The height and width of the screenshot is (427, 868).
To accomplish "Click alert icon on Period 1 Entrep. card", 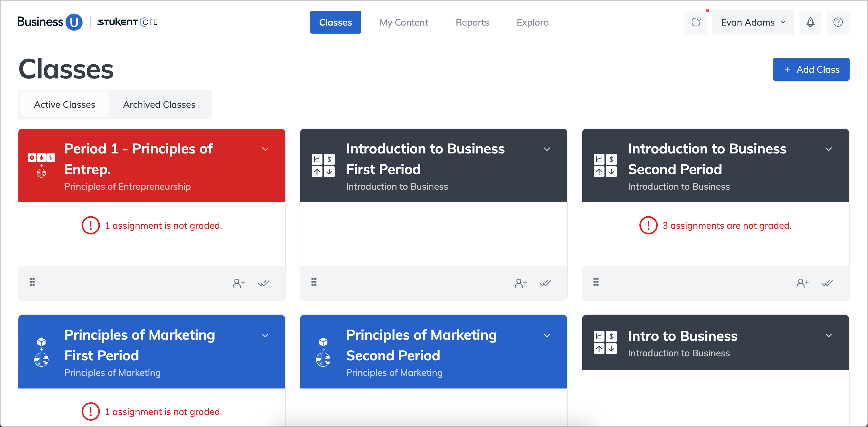I will [x=90, y=225].
